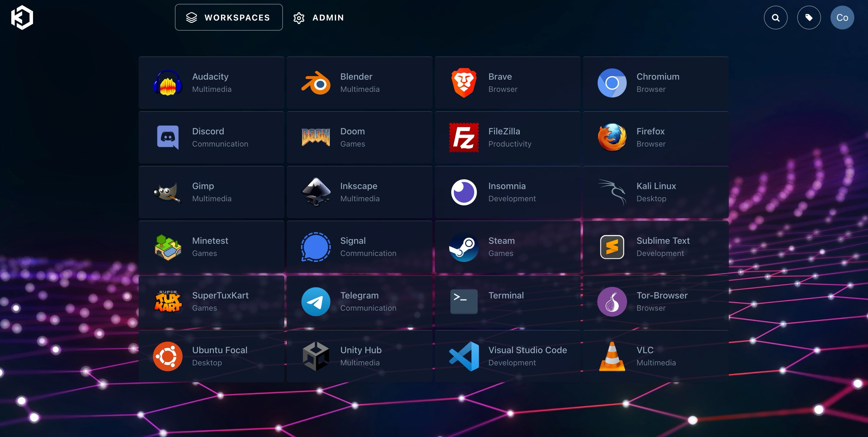The height and width of the screenshot is (437, 868).
Task: Click the Brave lion icon
Action: [x=464, y=83]
